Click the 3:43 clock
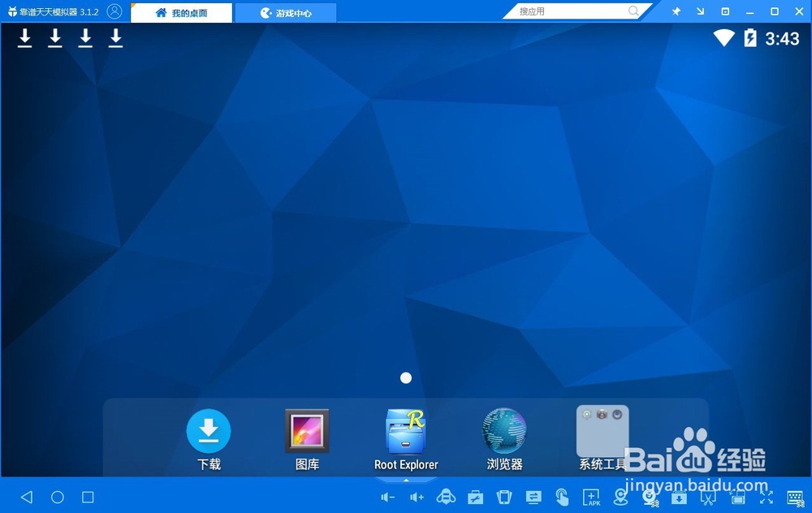Image resolution: width=812 pixels, height=513 pixels. coord(782,38)
